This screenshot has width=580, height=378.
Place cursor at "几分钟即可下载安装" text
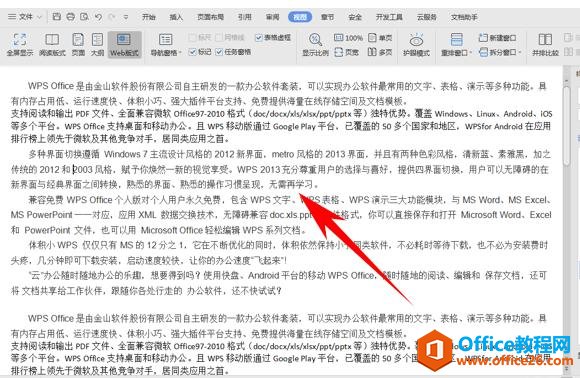pyautogui.click(x=77, y=260)
